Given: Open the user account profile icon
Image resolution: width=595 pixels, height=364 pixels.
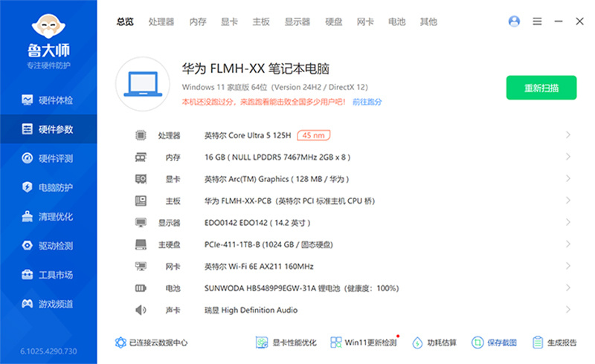Looking at the screenshot, I should click(514, 22).
